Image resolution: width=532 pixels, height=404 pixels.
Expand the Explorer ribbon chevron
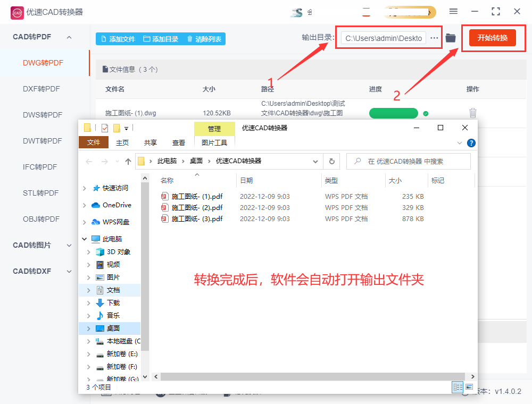460,143
